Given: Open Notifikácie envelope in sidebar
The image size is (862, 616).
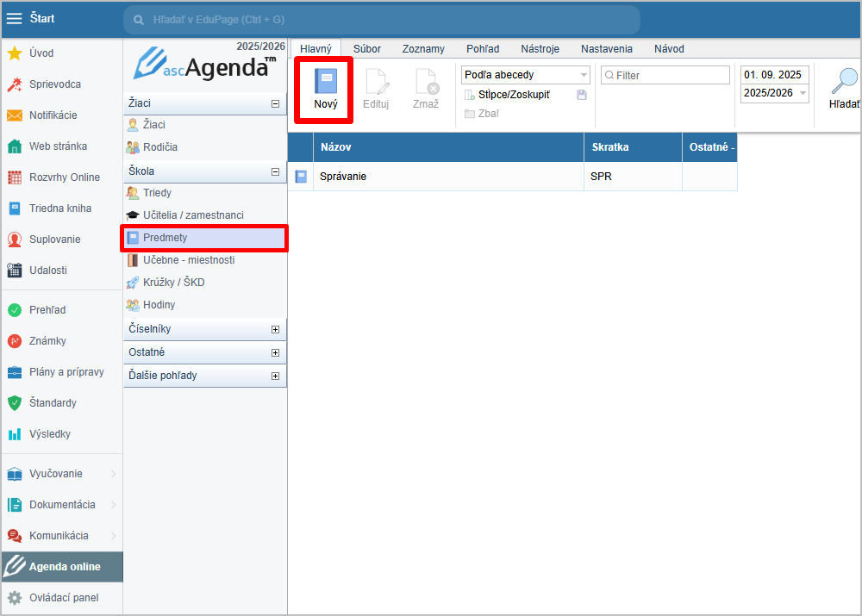Looking at the screenshot, I should [15, 115].
